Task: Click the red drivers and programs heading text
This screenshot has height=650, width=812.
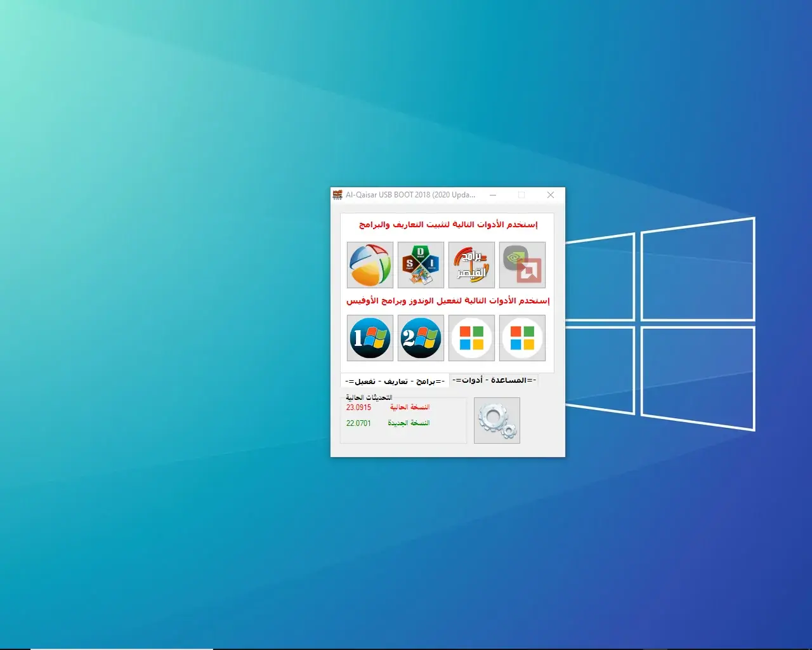Action: 448,225
